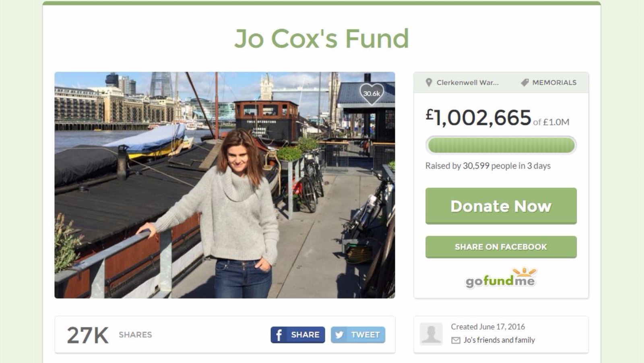This screenshot has width=644, height=363.
Task: Click the location pin icon
Action: 429,83
